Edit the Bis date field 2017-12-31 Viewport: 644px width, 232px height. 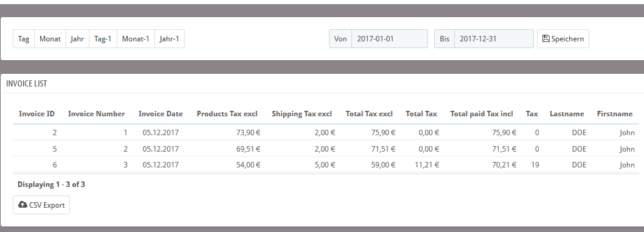point(494,39)
